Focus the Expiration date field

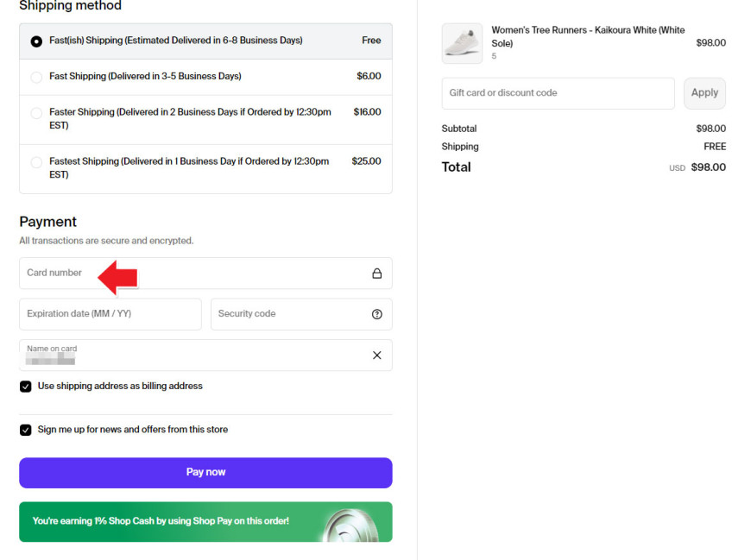(110, 314)
